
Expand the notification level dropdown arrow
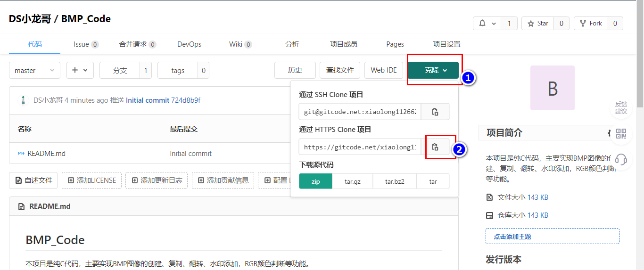point(494,23)
